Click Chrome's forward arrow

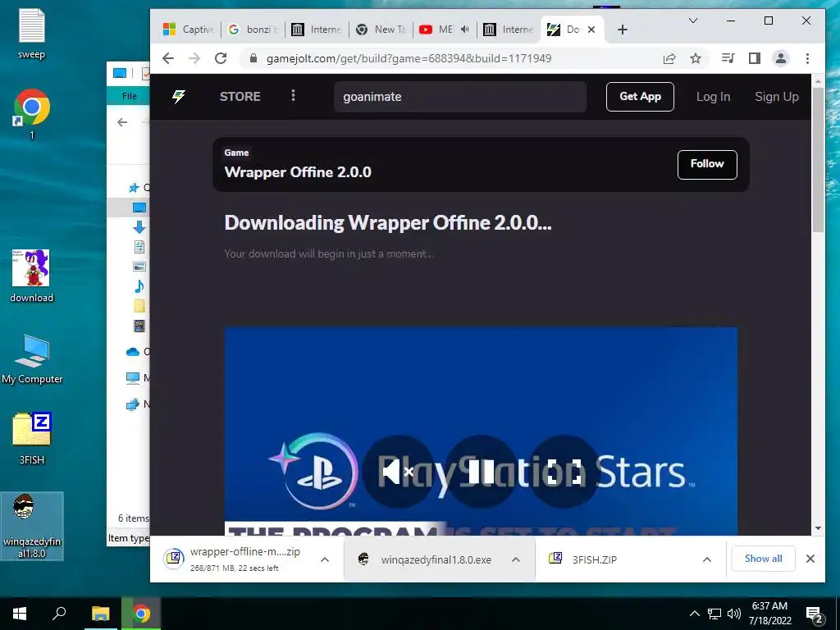click(x=194, y=58)
